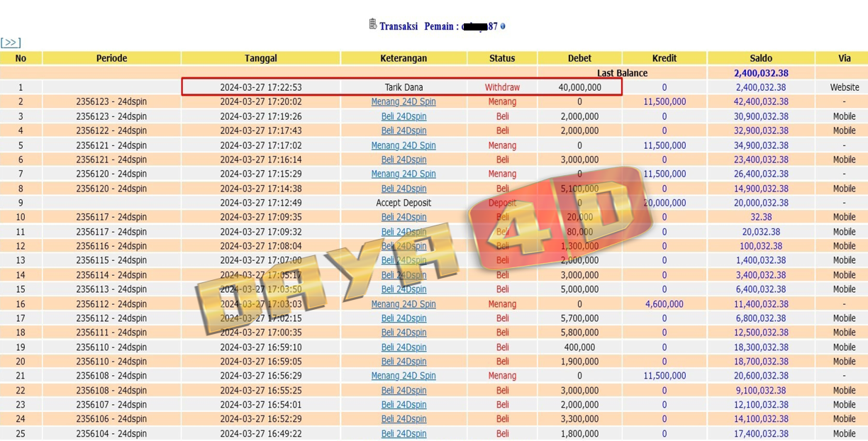Open Menang 24D Spin link in row 21
This screenshot has width=868, height=441.
tap(404, 376)
